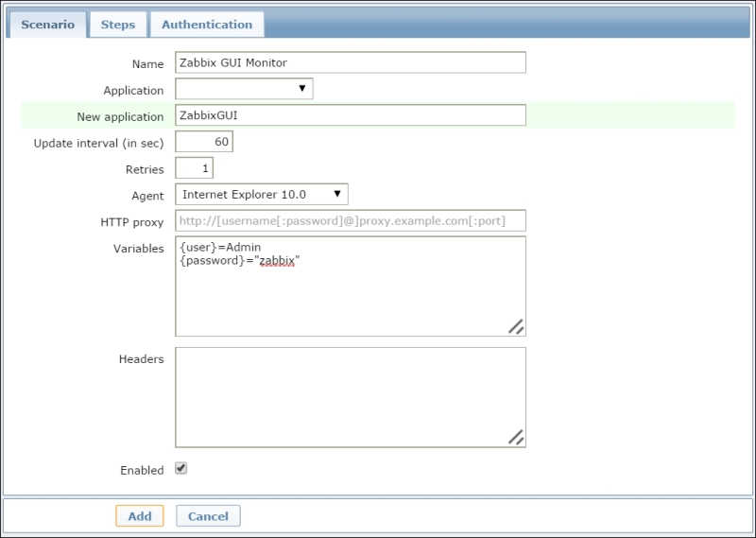Click the Name input field

pyautogui.click(x=350, y=62)
